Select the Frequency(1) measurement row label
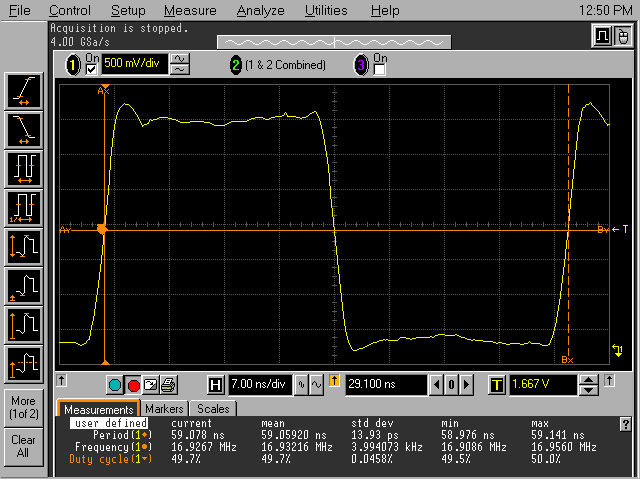Image resolution: width=640 pixels, height=480 pixels. click(113, 447)
